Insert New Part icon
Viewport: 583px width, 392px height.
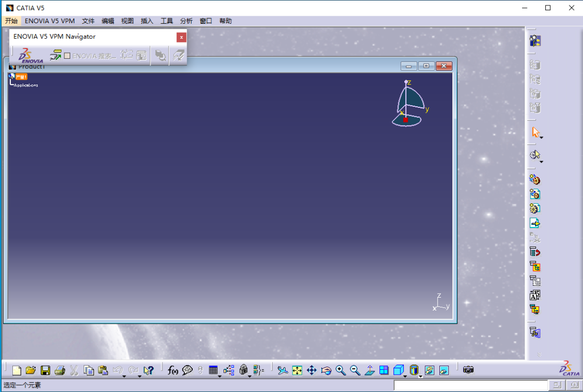(x=535, y=209)
